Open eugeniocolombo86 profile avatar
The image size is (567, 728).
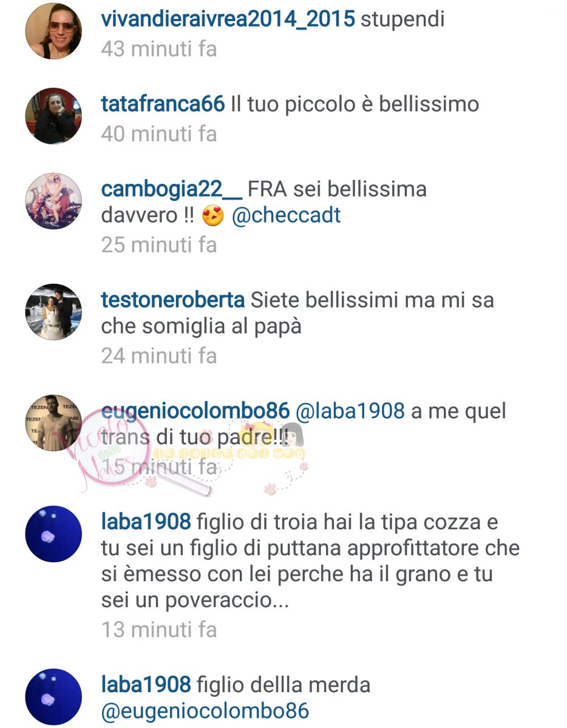53,423
